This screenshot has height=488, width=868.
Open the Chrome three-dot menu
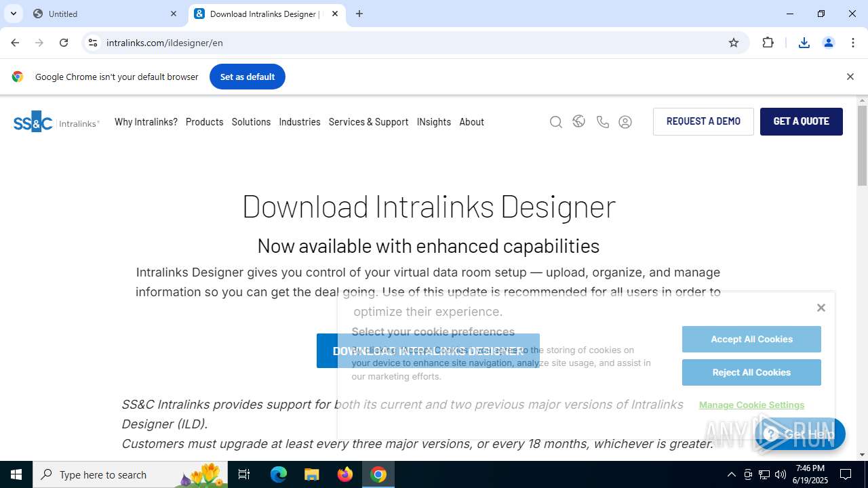pyautogui.click(x=853, y=43)
